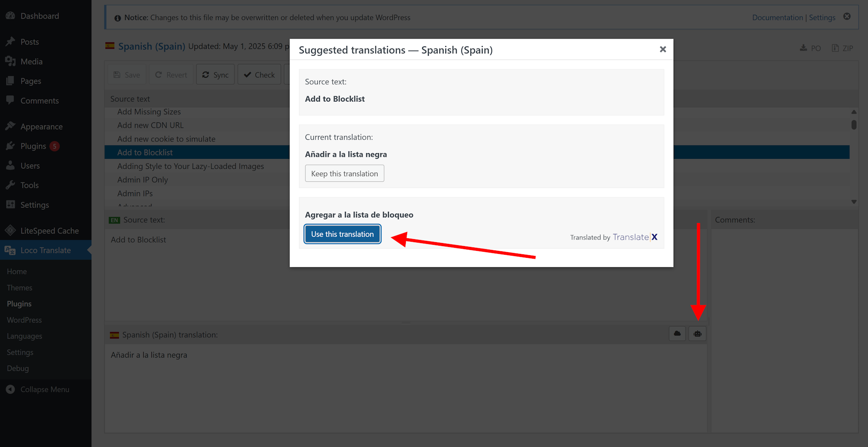This screenshot has width=868, height=447.
Task: Click the Source text column header
Action: coord(130,99)
